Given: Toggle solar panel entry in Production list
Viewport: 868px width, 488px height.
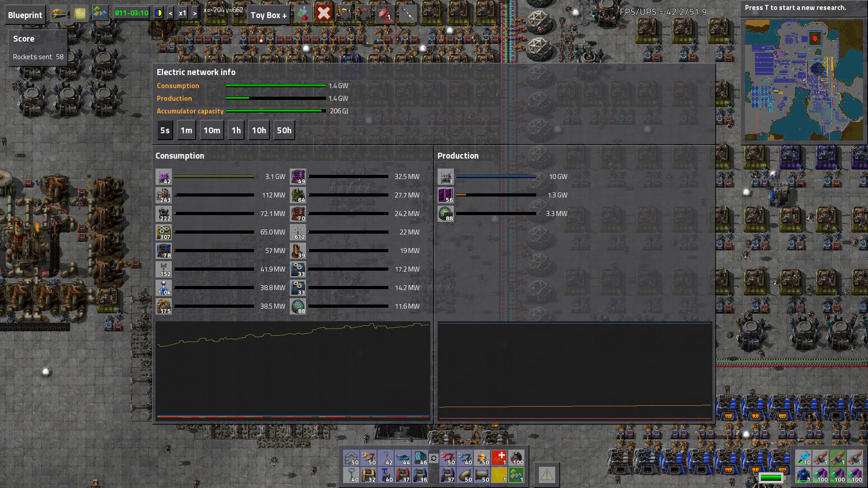Looking at the screenshot, I should [445, 195].
